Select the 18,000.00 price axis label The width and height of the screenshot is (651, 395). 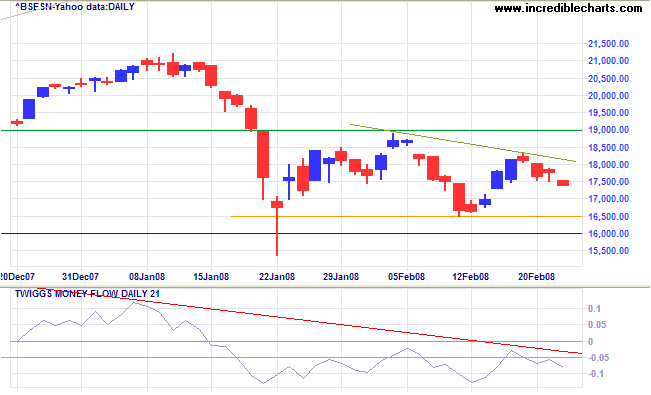[608, 164]
